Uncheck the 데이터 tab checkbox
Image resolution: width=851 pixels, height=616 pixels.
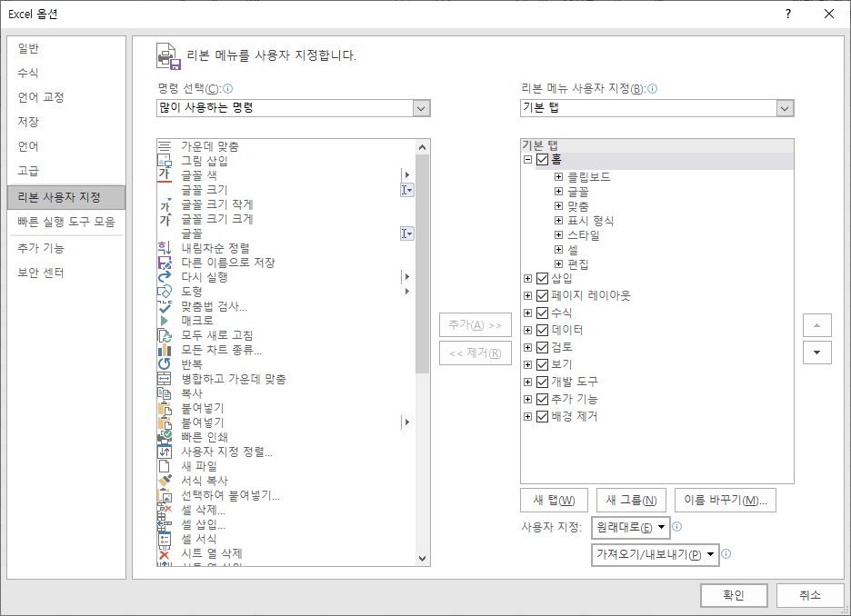pos(542,330)
